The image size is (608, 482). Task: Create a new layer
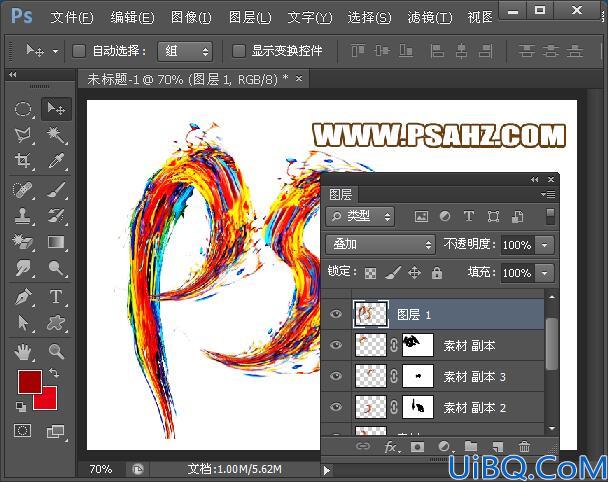497,447
